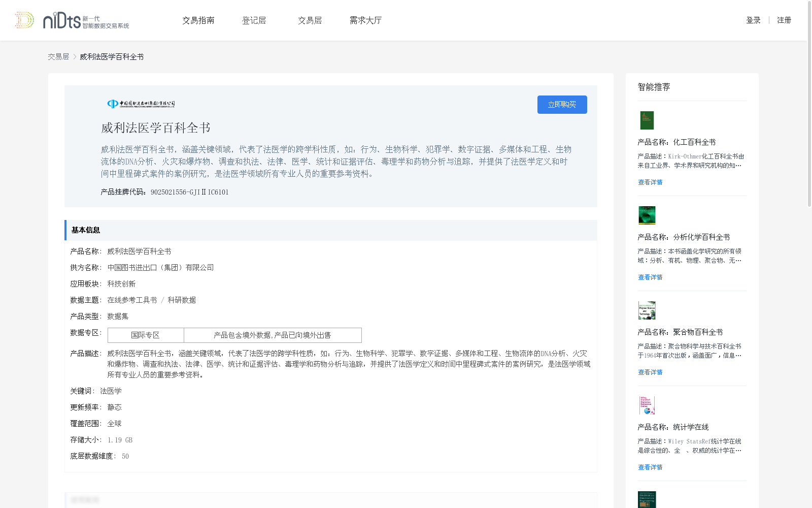Screen dimensions: 812x508
Task: Open the 分析化学百科全书 book thumbnail
Action: 647,215
